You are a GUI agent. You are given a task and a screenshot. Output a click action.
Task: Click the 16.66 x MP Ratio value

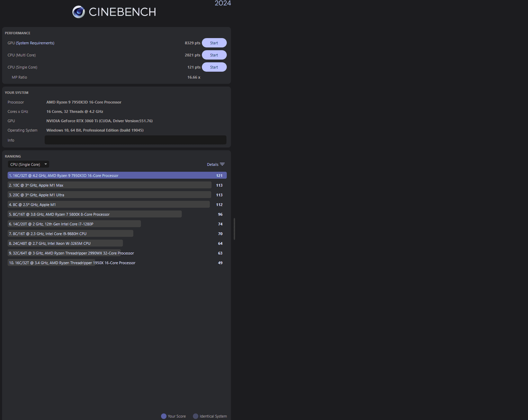(x=194, y=77)
